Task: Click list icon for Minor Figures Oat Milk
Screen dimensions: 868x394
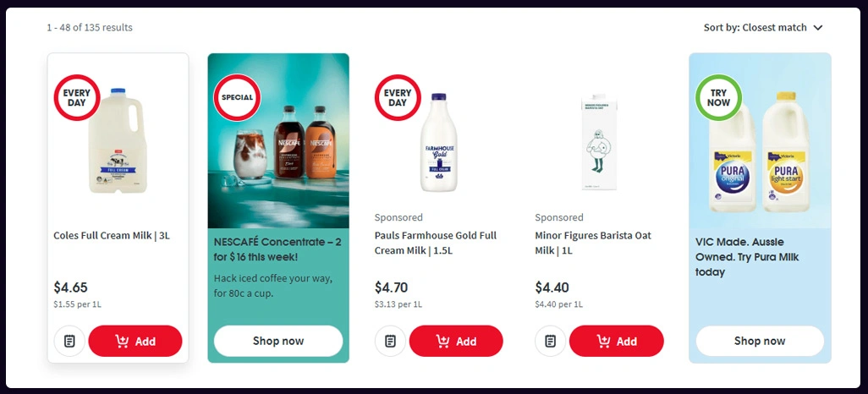Action: point(551,342)
